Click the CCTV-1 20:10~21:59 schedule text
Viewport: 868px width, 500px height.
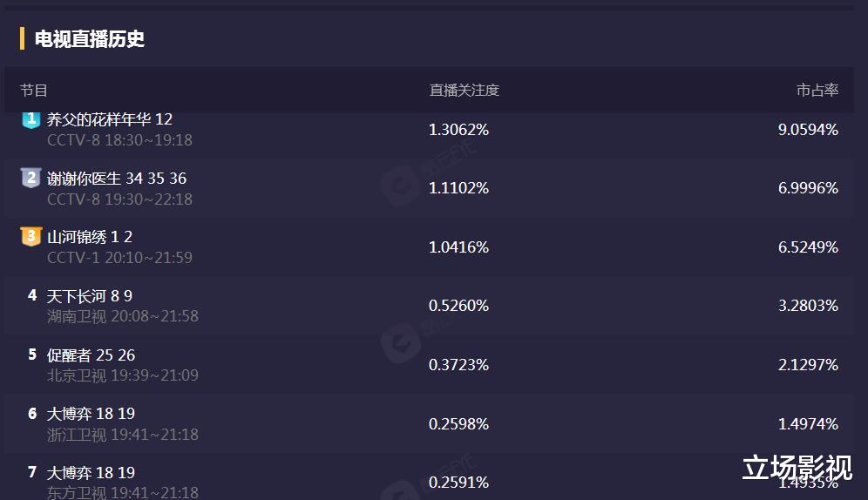pyautogui.click(x=119, y=258)
